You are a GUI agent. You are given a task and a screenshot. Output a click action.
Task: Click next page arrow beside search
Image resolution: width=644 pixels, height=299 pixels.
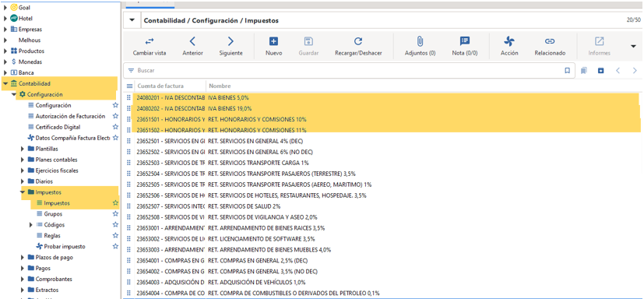pyautogui.click(x=635, y=71)
